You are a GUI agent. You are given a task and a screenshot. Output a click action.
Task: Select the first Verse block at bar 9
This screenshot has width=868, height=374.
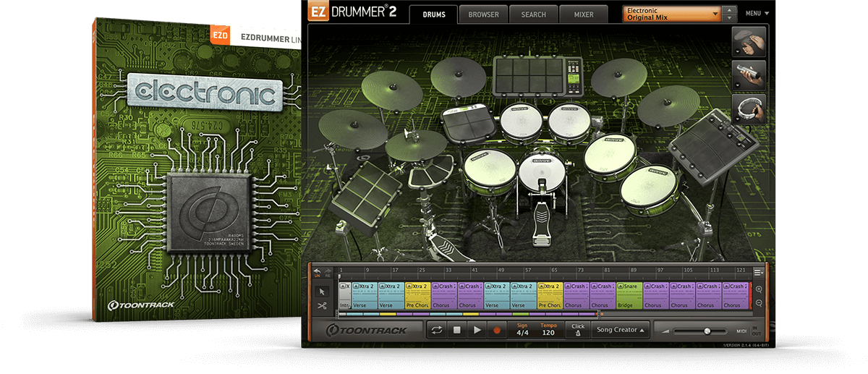tap(365, 296)
